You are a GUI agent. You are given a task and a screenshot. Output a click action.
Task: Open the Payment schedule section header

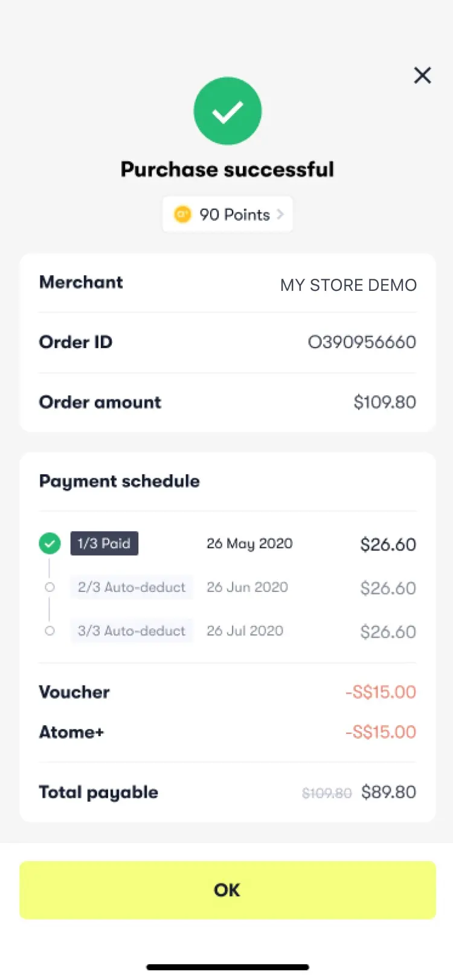(x=119, y=481)
